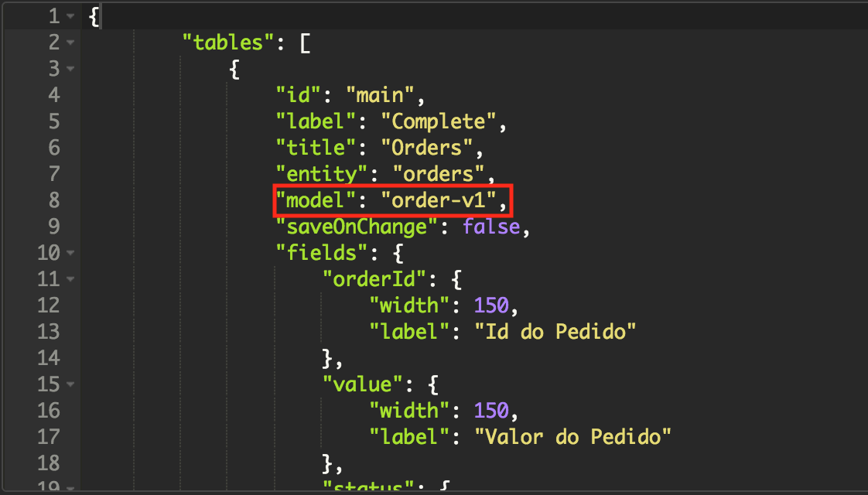The image size is (868, 495).
Task: Click line number 8 in the gutter
Action: [x=54, y=200]
